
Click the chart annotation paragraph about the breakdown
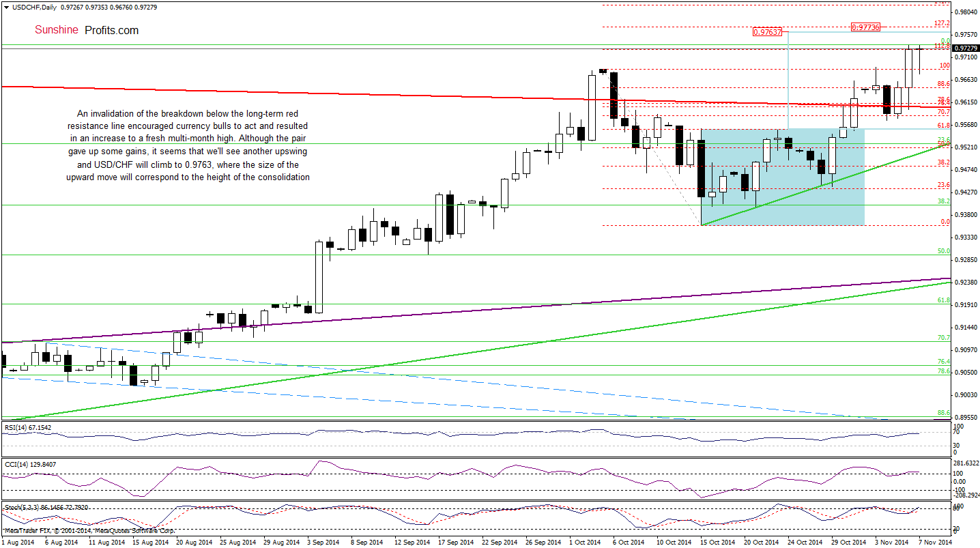click(x=189, y=145)
